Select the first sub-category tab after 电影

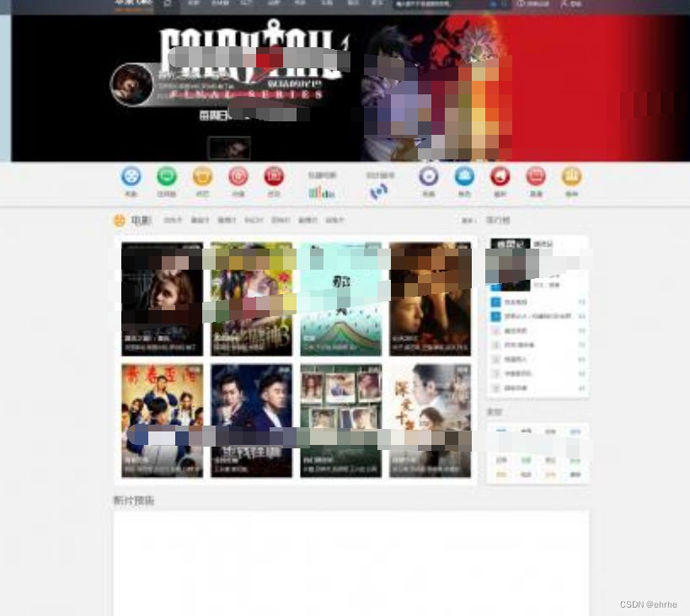tap(173, 221)
